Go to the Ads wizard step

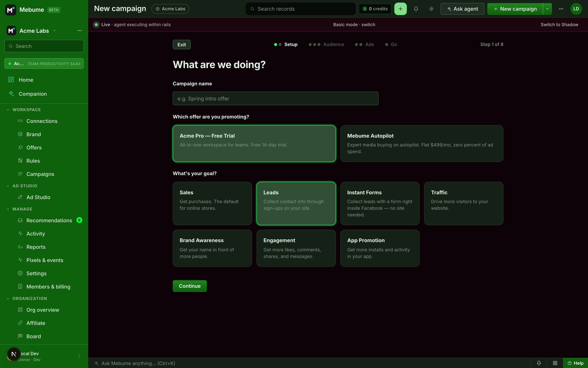[364, 44]
